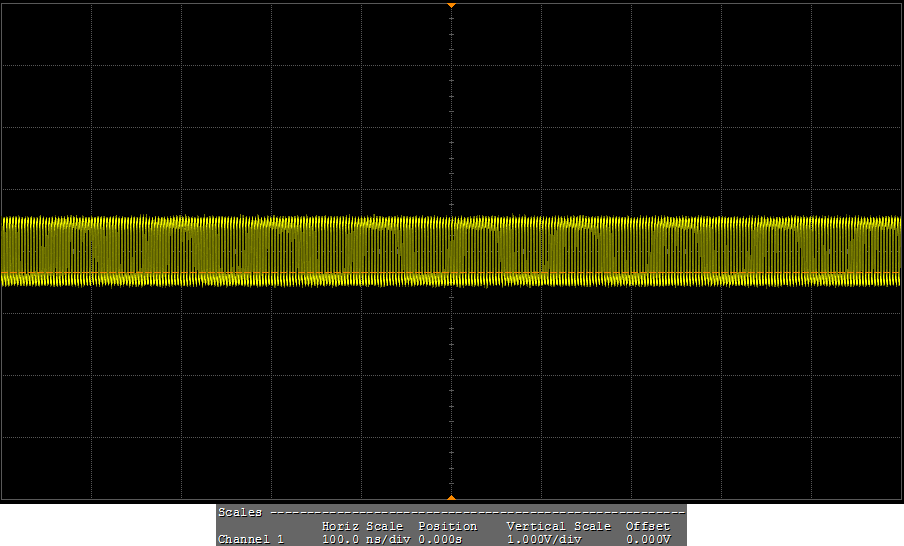Select the Position column header
This screenshot has height=546, width=904.
point(447,526)
